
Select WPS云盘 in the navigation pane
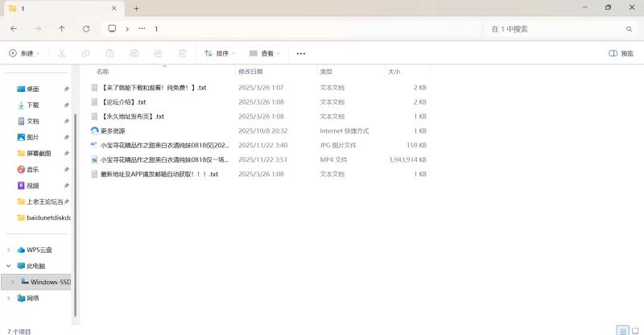[x=39, y=250]
